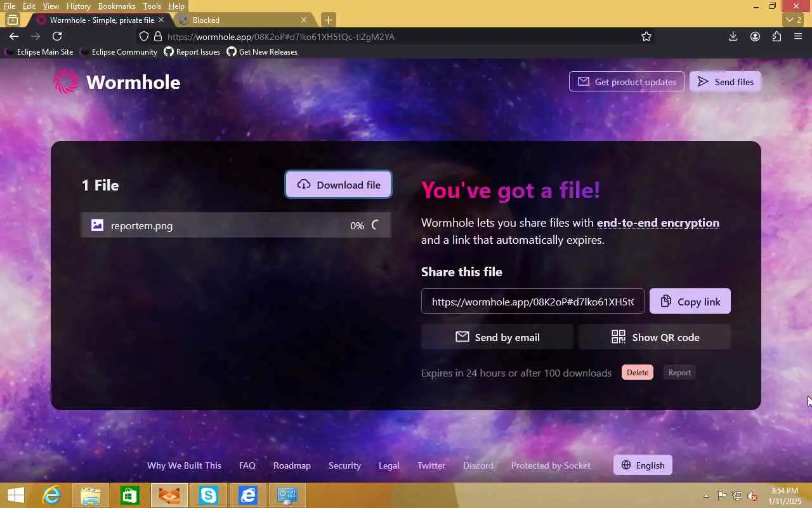
Task: Click the taskbar clock showing 3:54 PM
Action: coord(785,495)
